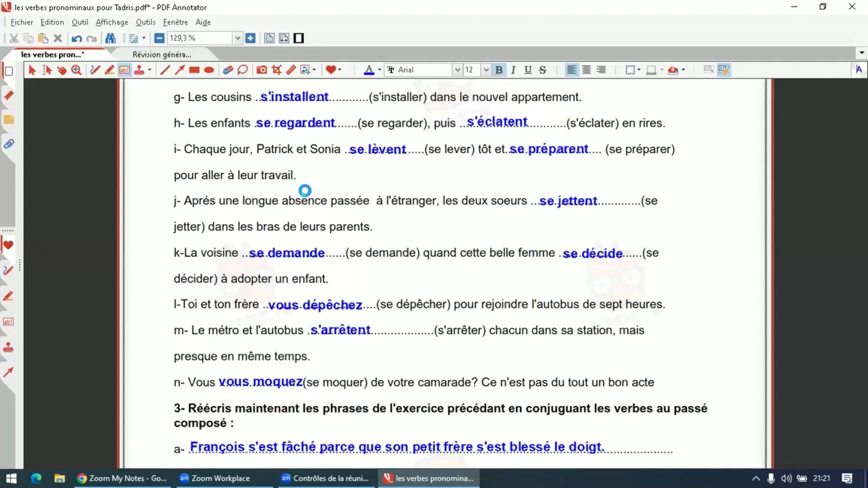Click the 129,3 % zoom field
868x488 pixels.
point(200,38)
